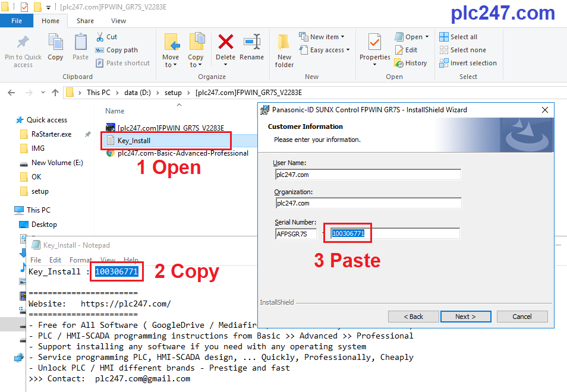Viewport: 567px width, 392px height.
Task: Click Select none in ribbon
Action: [x=462, y=50]
